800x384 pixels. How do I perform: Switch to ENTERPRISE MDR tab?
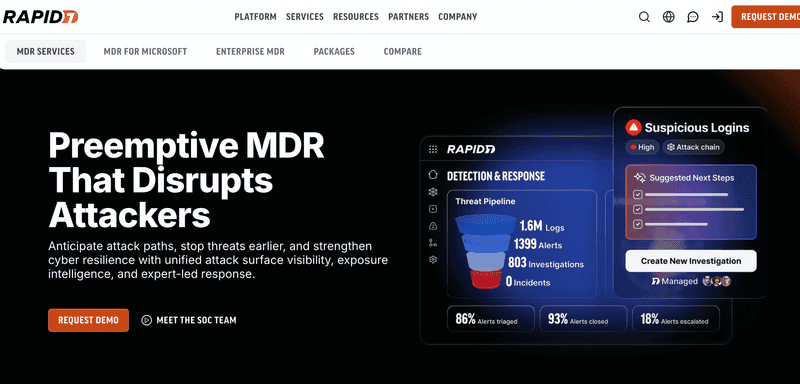(x=250, y=52)
